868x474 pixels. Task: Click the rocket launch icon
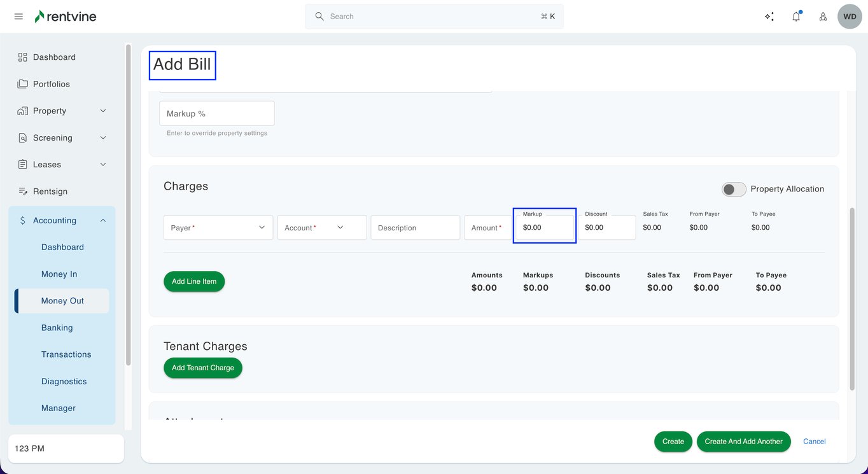[823, 17]
